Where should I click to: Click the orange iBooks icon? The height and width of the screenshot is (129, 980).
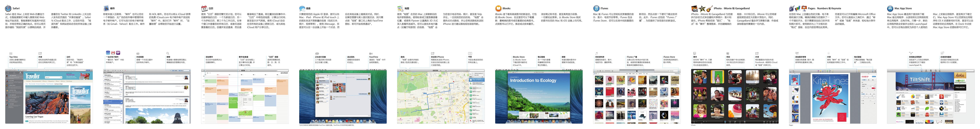498,8
